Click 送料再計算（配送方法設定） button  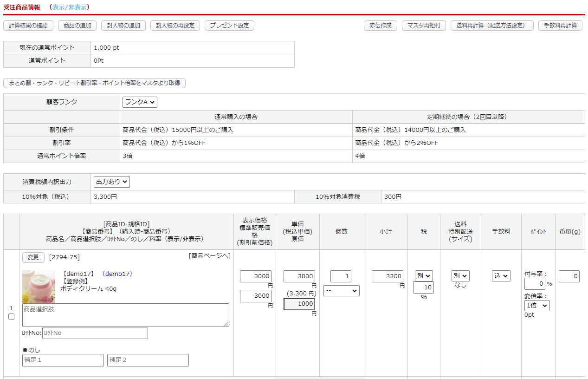pyautogui.click(x=491, y=26)
